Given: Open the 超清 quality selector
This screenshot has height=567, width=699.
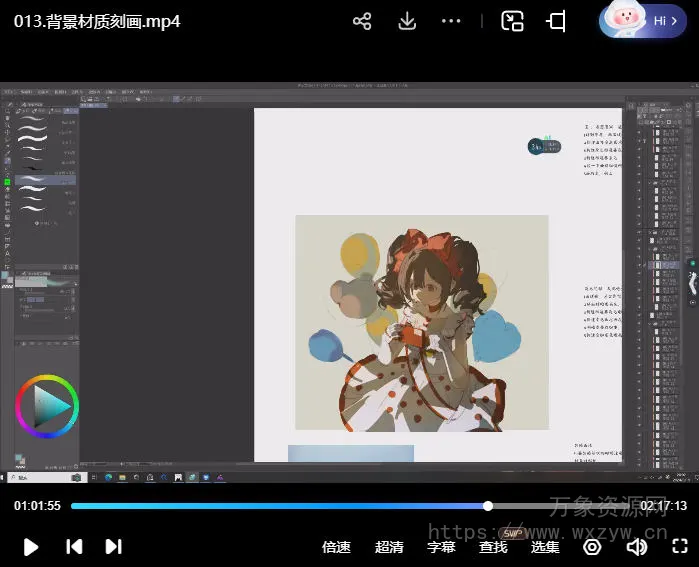Looking at the screenshot, I should click(x=389, y=547).
